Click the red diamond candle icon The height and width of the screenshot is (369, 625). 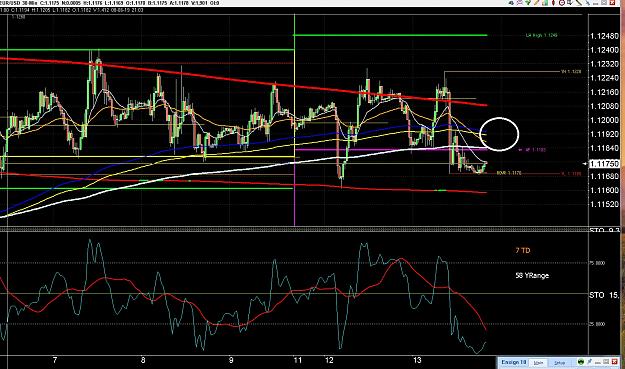pyautogui.click(x=553, y=3)
